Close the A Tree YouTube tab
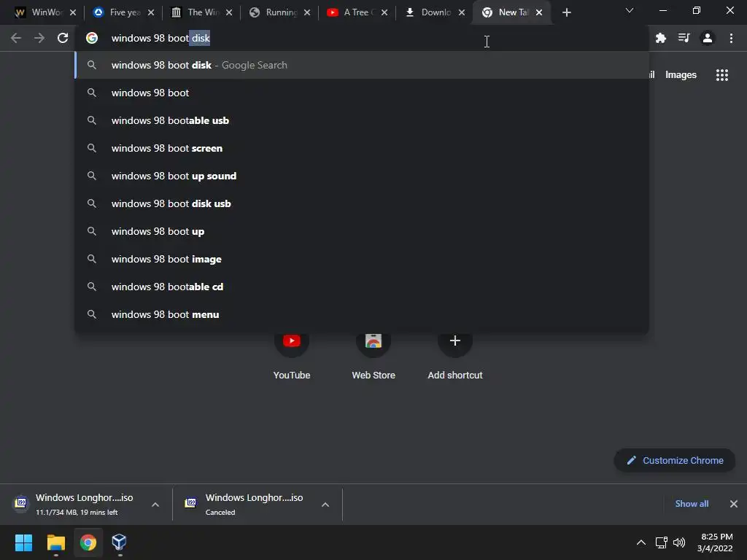This screenshot has height=560, width=747. tap(384, 12)
